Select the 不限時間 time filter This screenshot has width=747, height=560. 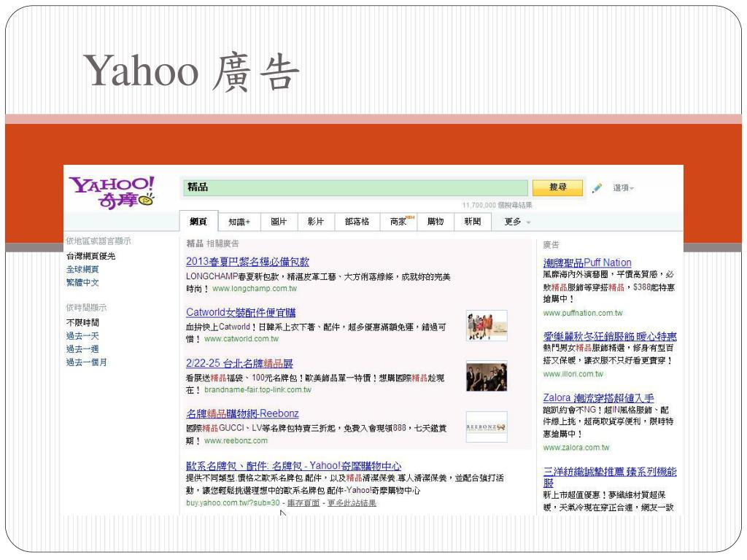pos(82,322)
